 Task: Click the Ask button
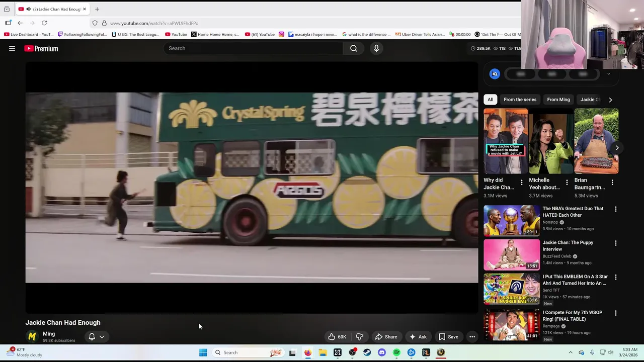pyautogui.click(x=418, y=337)
